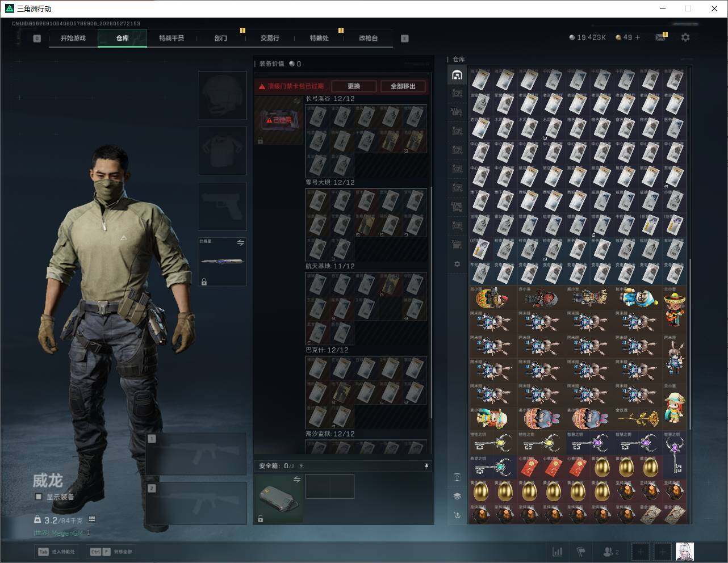Click the 潮汐监狱: 12/12 label

coord(330,434)
